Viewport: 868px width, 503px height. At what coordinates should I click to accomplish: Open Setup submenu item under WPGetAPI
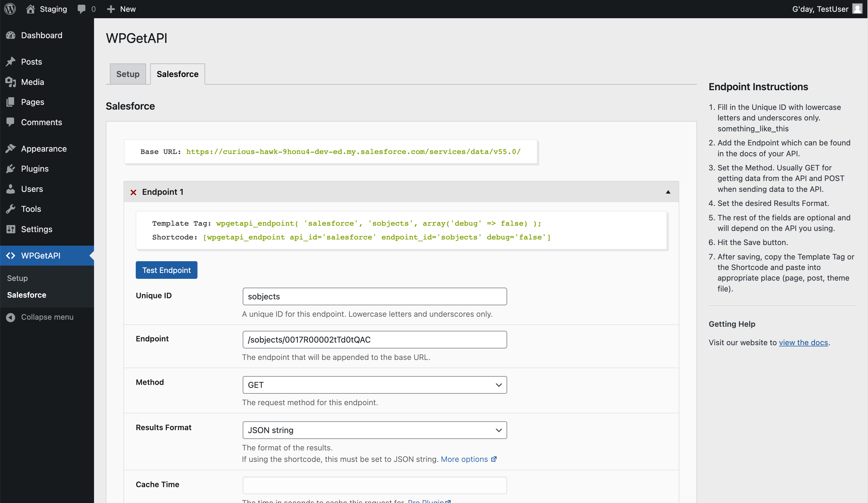[17, 278]
